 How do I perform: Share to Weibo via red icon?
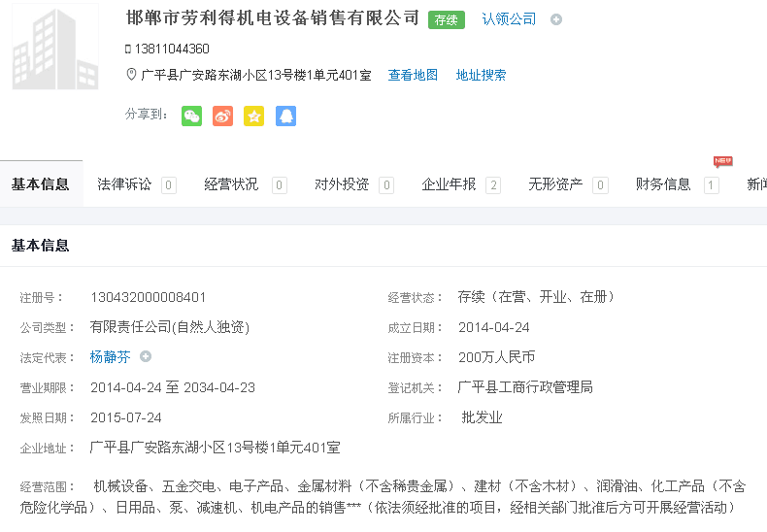pyautogui.click(x=223, y=116)
